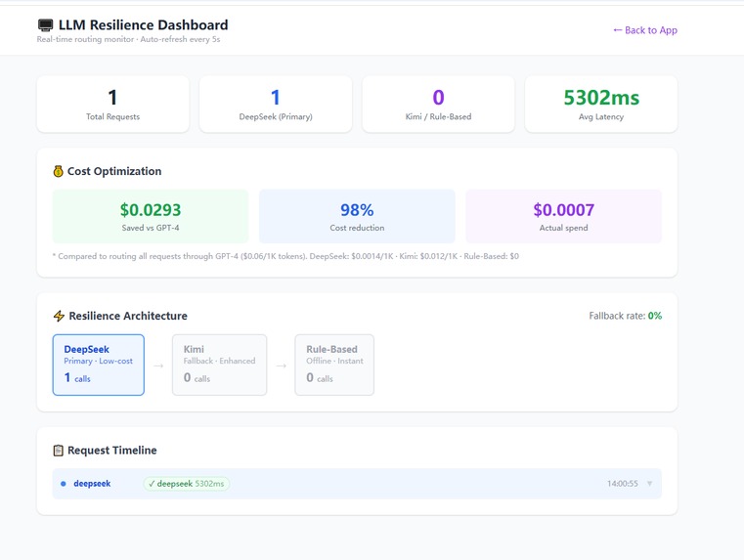The width and height of the screenshot is (744, 560).
Task: Click the 14:00:55 timestamp
Action: pos(623,484)
